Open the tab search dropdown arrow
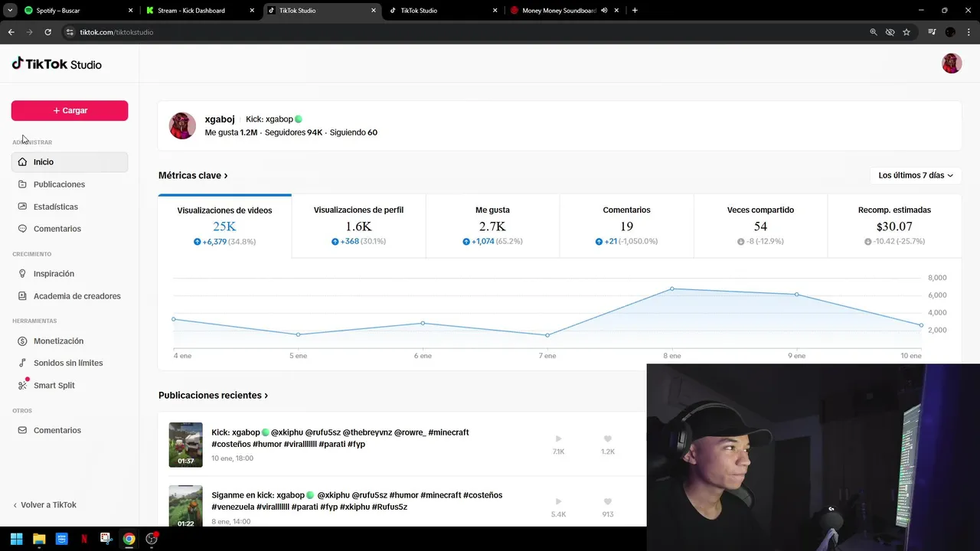Image resolution: width=980 pixels, height=551 pixels. (10, 11)
